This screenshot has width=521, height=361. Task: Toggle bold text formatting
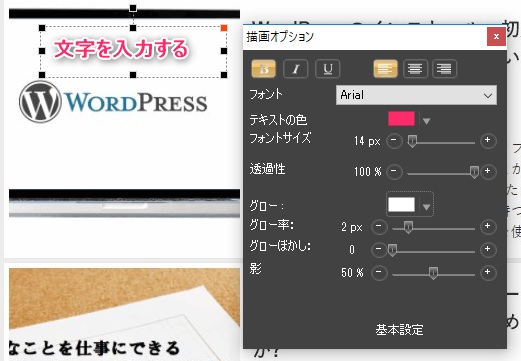[263, 69]
